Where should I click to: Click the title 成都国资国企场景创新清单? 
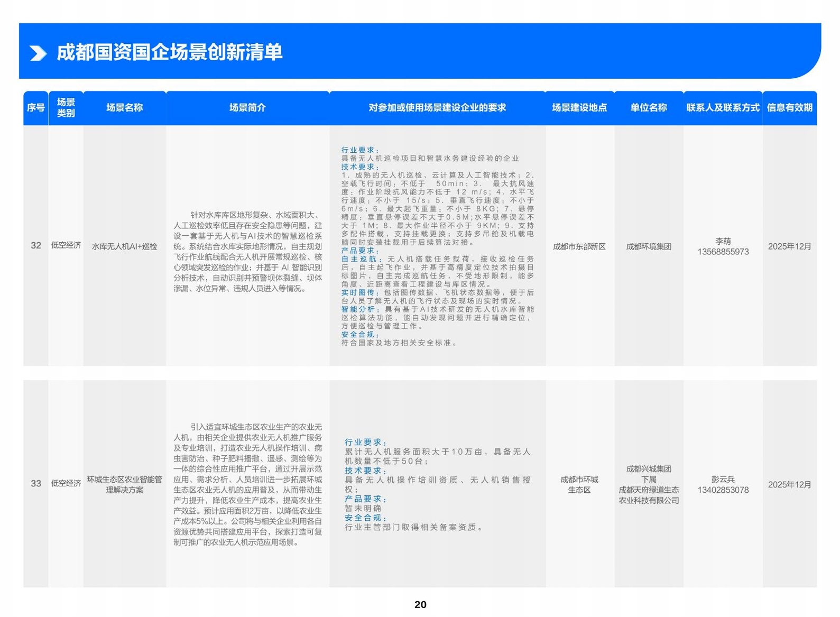(169, 52)
